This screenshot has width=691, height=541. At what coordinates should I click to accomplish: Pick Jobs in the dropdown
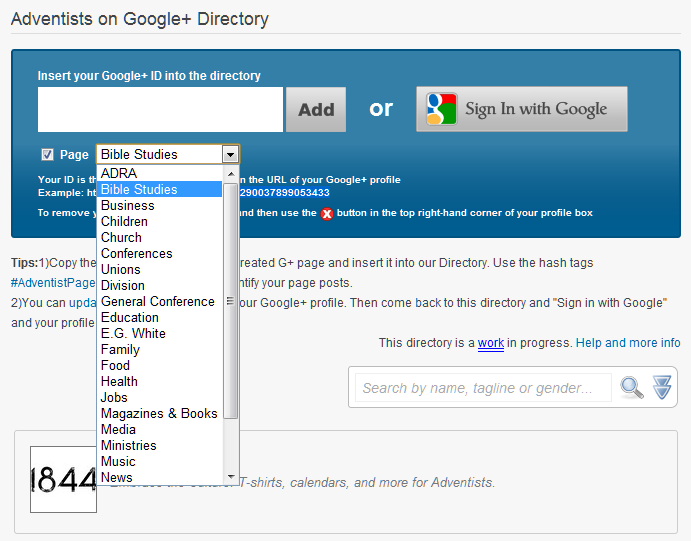click(x=160, y=397)
